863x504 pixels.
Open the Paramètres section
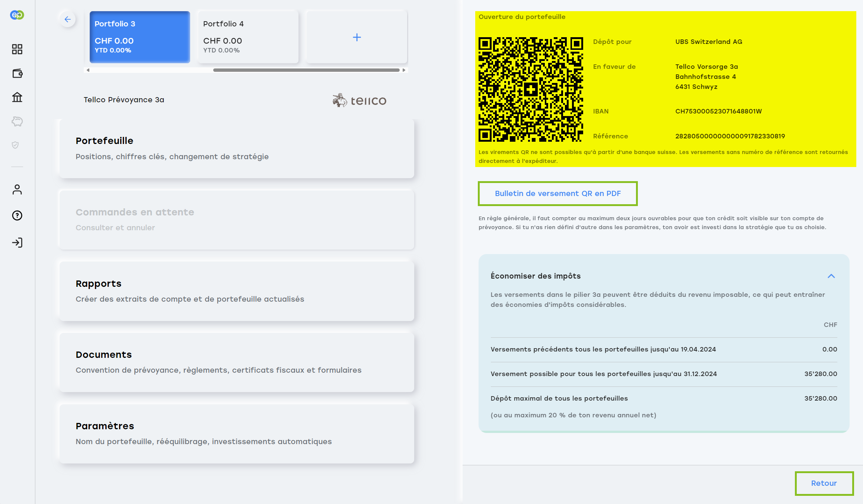click(237, 434)
